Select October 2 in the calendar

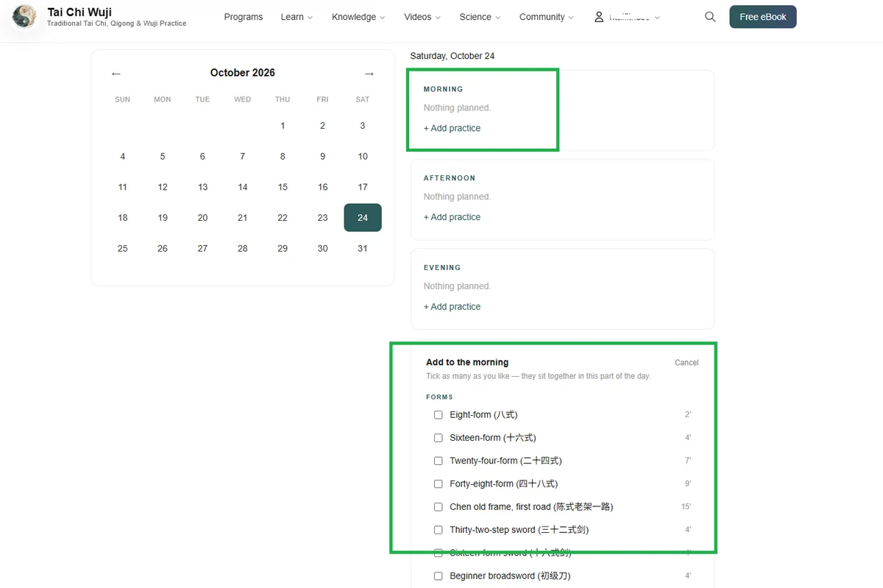322,126
